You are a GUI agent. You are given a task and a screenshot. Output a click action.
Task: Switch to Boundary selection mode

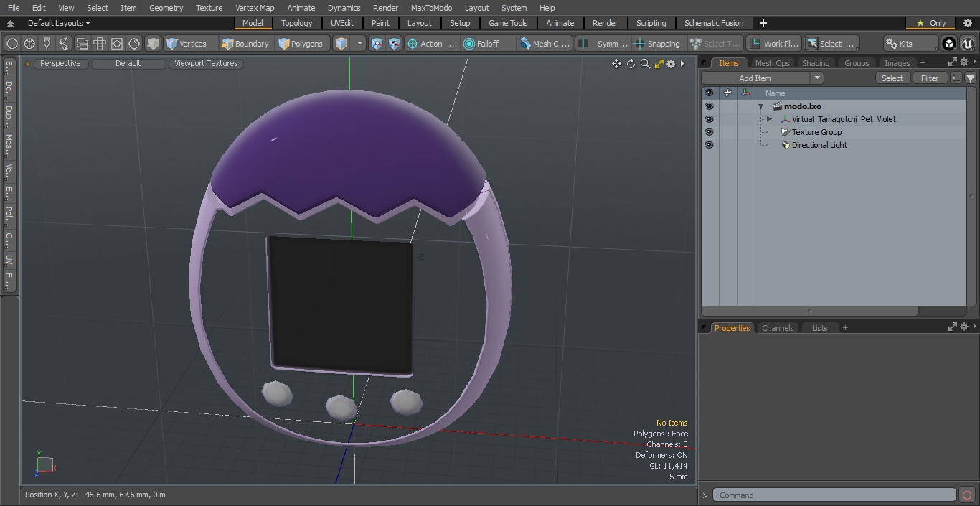click(x=245, y=44)
